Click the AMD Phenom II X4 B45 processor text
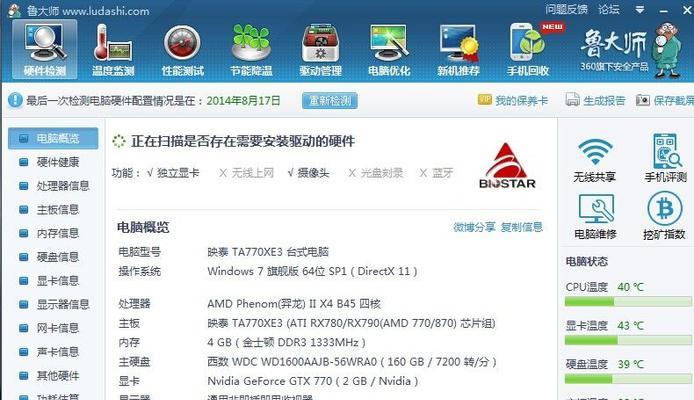The width and height of the screenshot is (694, 400). point(294,304)
